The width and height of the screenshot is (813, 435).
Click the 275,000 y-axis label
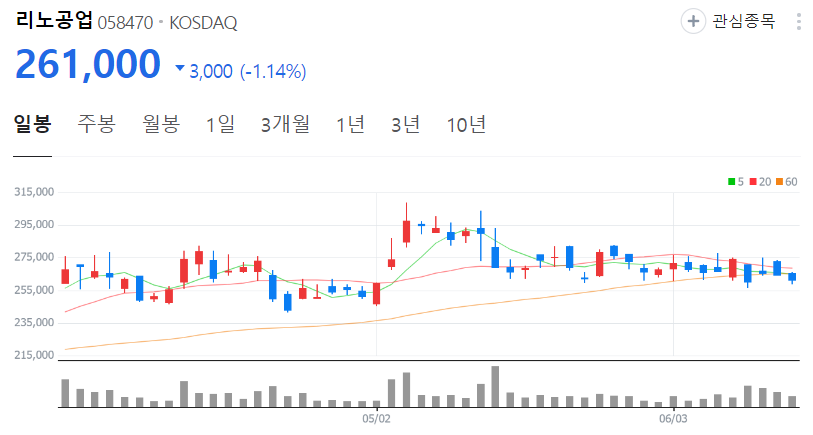coord(34,257)
